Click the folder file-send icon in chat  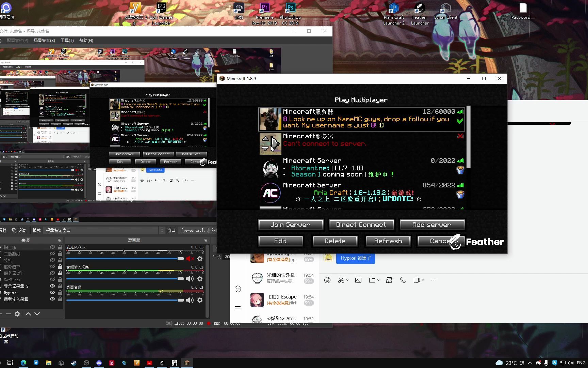[x=372, y=280]
